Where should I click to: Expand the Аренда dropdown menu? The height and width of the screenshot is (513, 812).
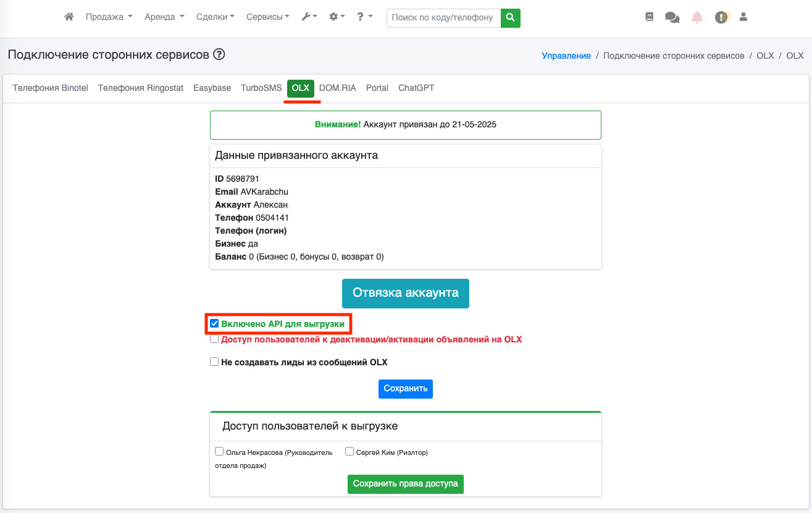pyautogui.click(x=164, y=17)
